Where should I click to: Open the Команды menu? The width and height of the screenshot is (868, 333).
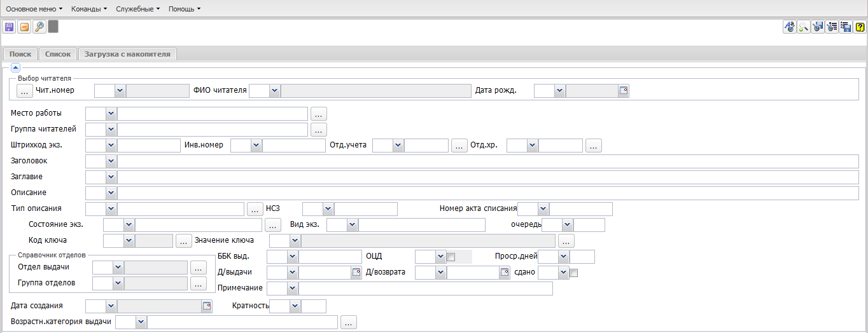click(x=89, y=9)
